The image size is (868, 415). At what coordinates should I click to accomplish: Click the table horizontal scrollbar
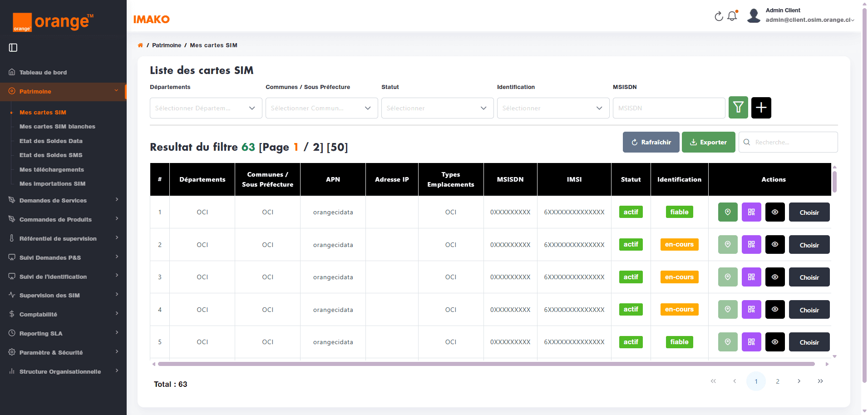point(486,364)
